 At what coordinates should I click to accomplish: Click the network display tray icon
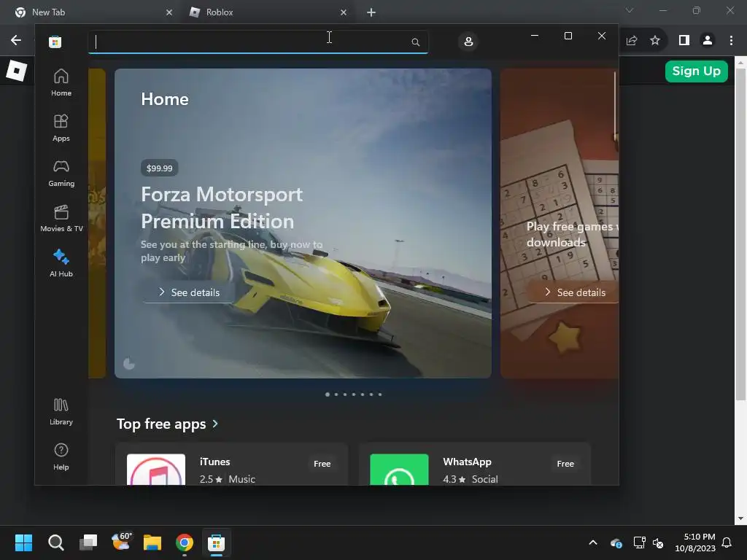(x=639, y=542)
